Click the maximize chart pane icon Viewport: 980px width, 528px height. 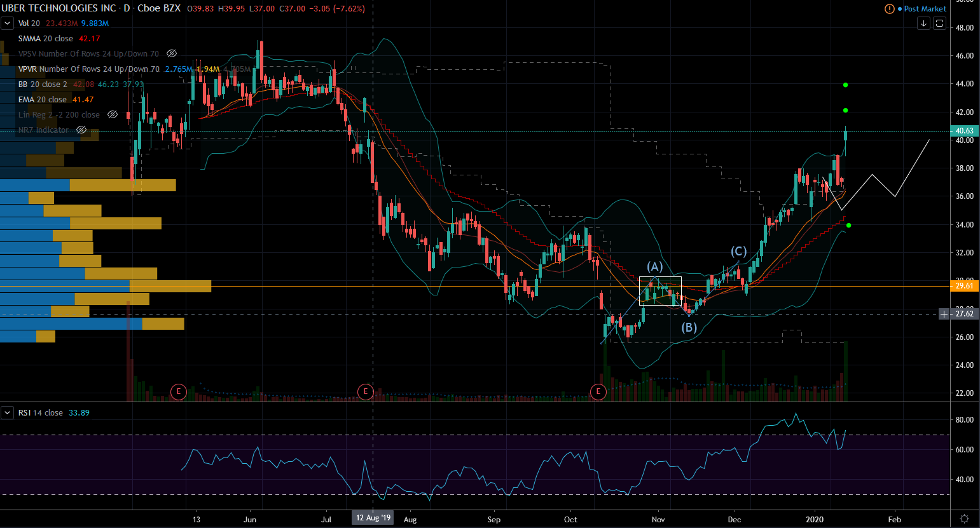pyautogui.click(x=939, y=24)
